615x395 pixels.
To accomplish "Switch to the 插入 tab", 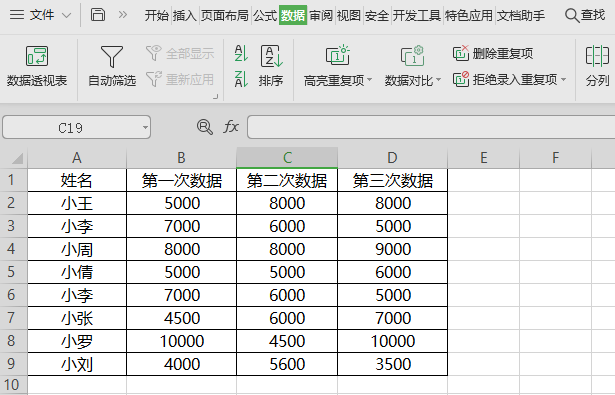I will (184, 15).
